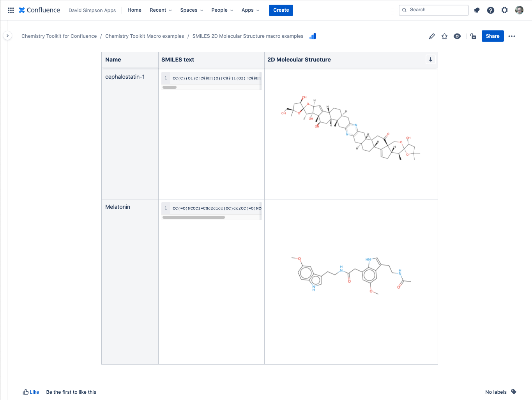Open page restrictions lock icon
The image size is (532, 400).
[x=473, y=36]
